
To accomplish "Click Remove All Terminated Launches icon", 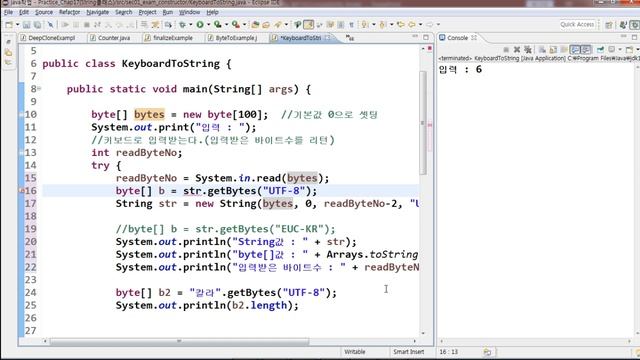I will 528,49.
